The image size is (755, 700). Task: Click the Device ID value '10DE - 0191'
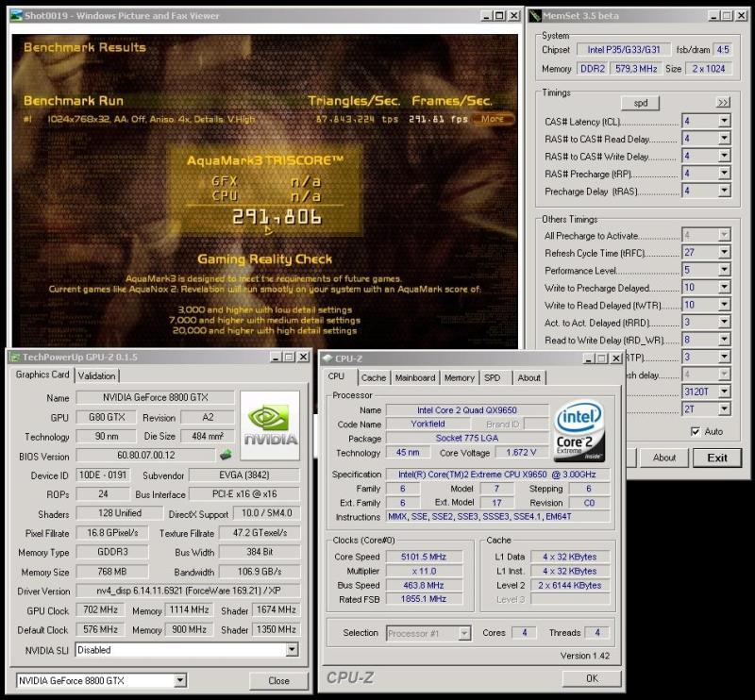pos(103,475)
